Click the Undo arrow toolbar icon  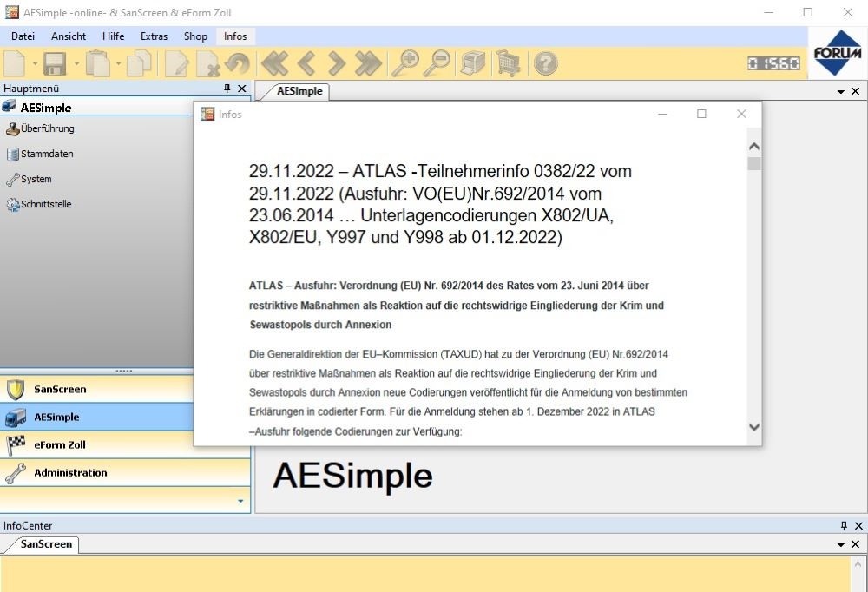point(238,63)
